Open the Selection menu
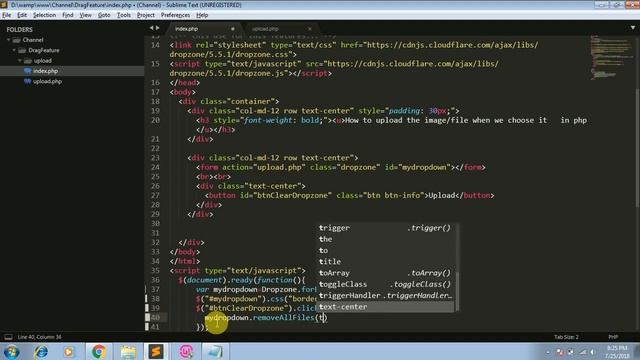This screenshot has width=640, height=360. [x=44, y=15]
